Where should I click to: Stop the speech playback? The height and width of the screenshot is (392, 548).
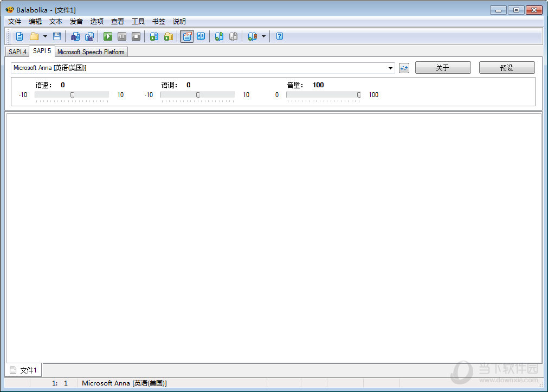click(x=136, y=36)
